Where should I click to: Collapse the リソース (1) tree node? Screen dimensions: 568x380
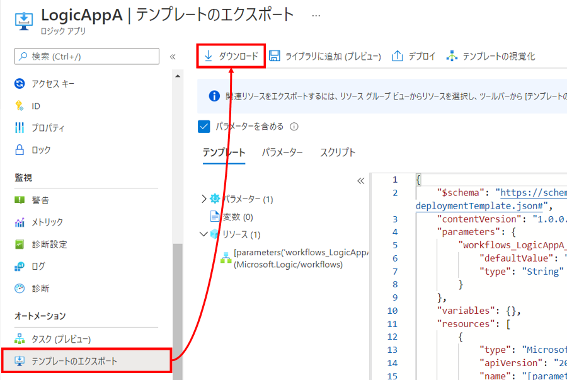pyautogui.click(x=204, y=234)
